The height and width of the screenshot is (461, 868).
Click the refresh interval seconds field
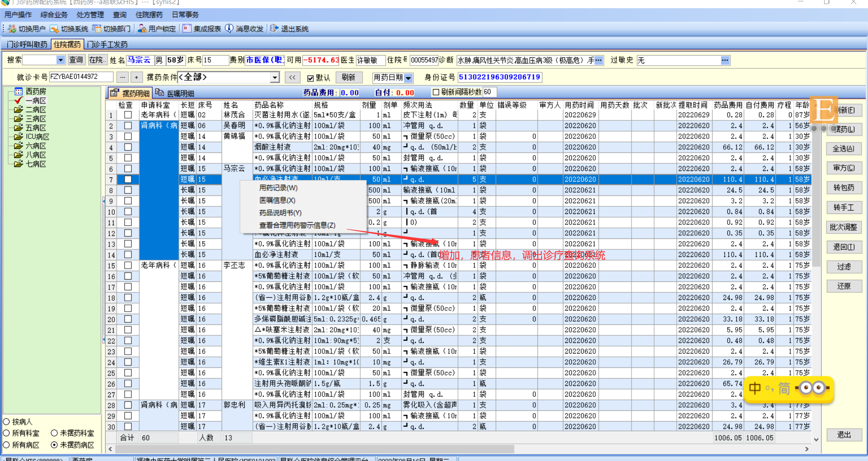pos(490,92)
